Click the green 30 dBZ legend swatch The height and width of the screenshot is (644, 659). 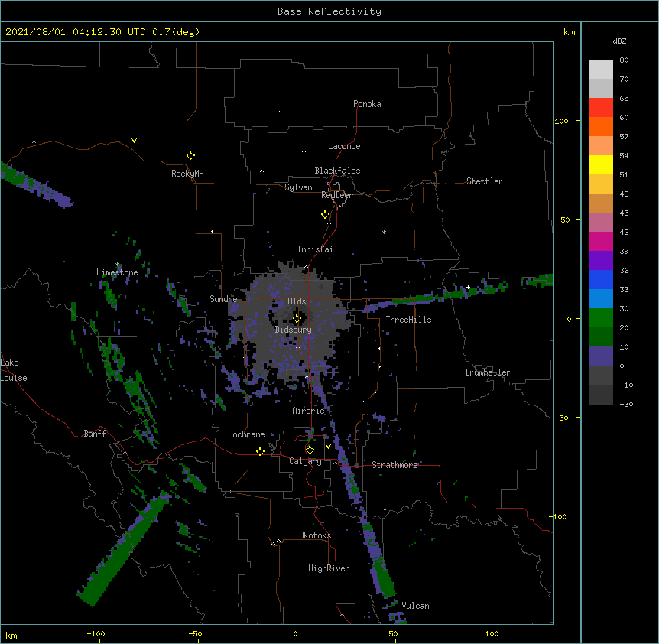601,318
